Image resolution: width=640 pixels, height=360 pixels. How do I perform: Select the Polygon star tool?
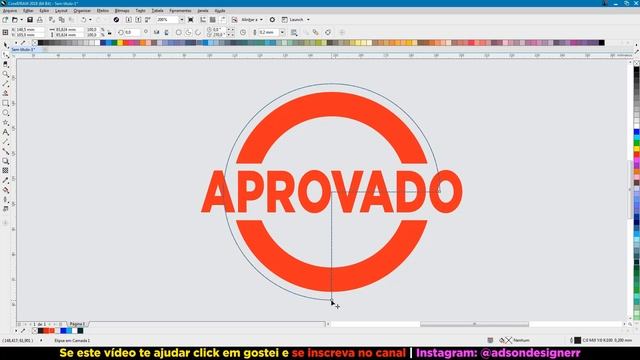coord(6,122)
